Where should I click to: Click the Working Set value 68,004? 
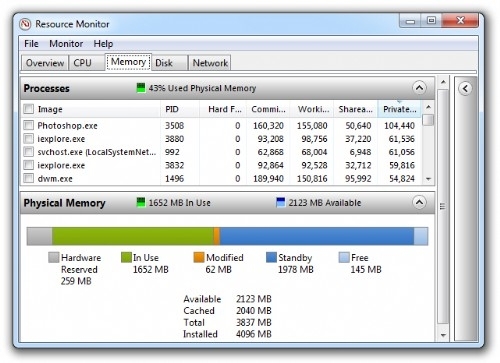[x=314, y=152]
